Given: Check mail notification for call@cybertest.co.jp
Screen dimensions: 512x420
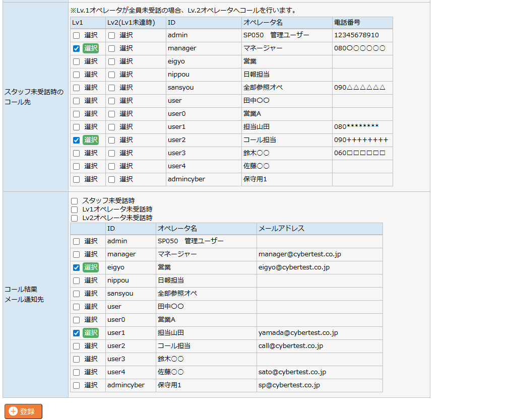Looking at the screenshot, I should click(x=77, y=346).
